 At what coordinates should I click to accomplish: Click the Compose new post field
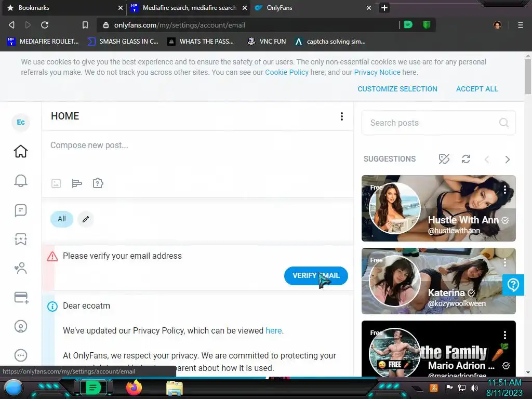coord(197,145)
